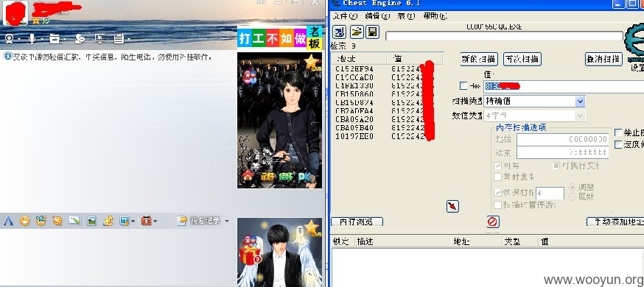Select the 尾数 last digits radio button

click(x=573, y=196)
